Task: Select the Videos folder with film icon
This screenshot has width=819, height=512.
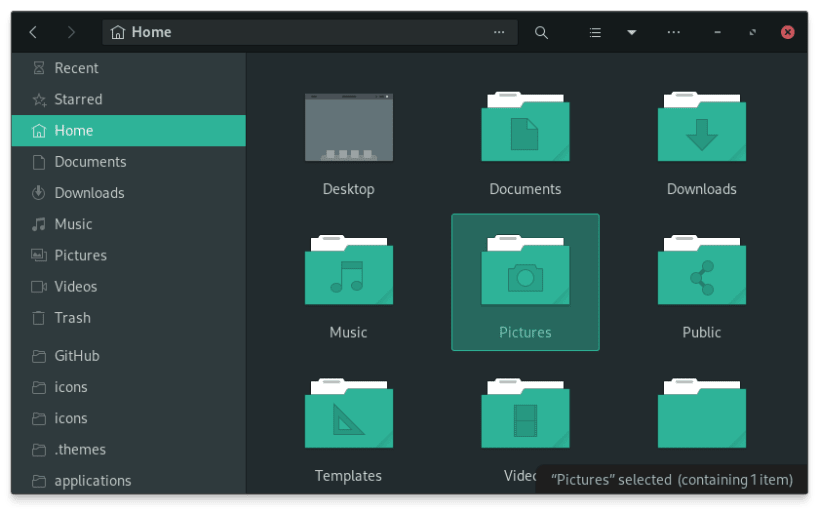Action: [525, 413]
